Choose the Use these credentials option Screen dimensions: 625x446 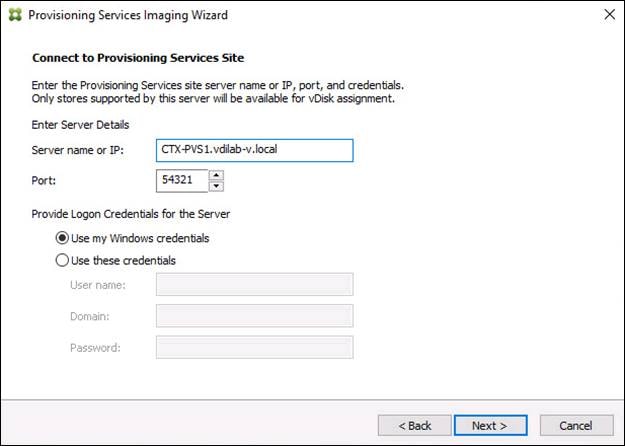63,261
